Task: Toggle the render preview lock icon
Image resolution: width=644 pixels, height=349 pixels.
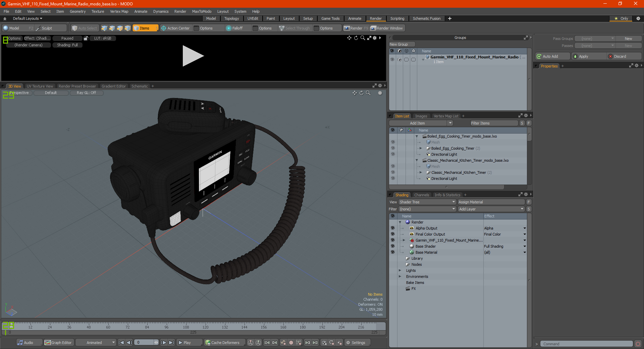Action: tap(86, 38)
